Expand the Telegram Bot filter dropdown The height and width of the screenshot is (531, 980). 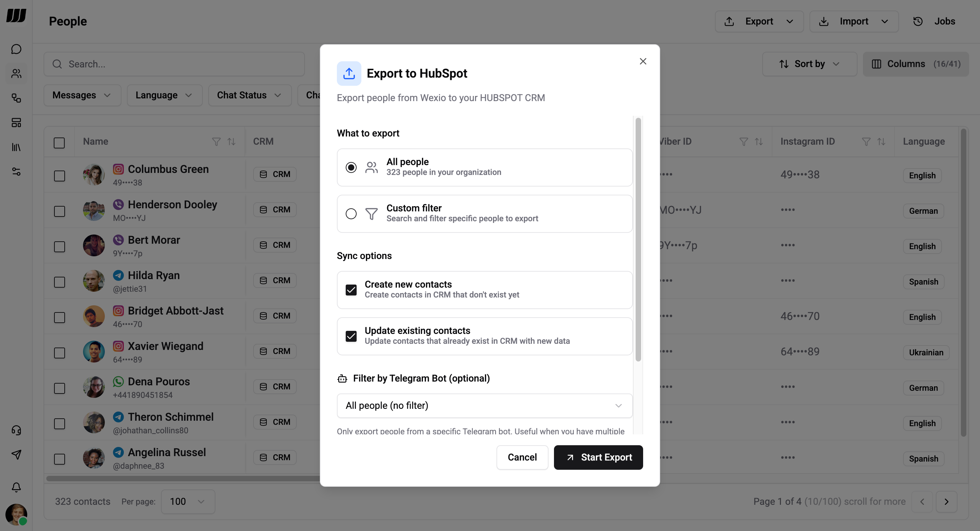(x=484, y=406)
